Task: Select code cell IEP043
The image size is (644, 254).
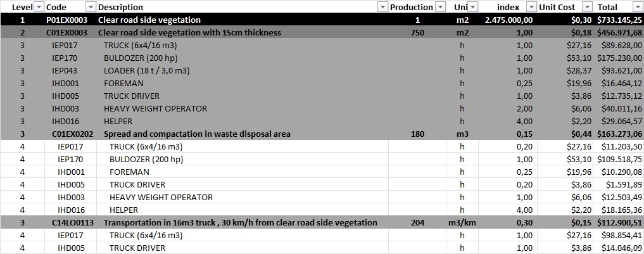Action: (x=65, y=71)
